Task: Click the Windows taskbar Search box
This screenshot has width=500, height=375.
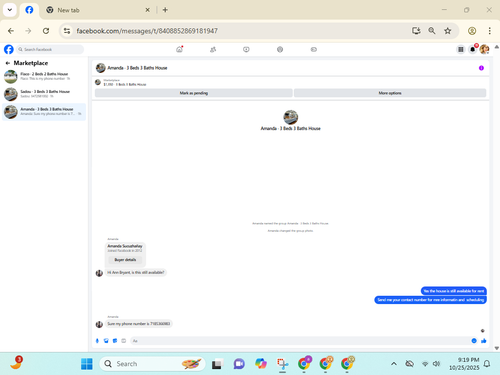Action: click(x=152, y=364)
